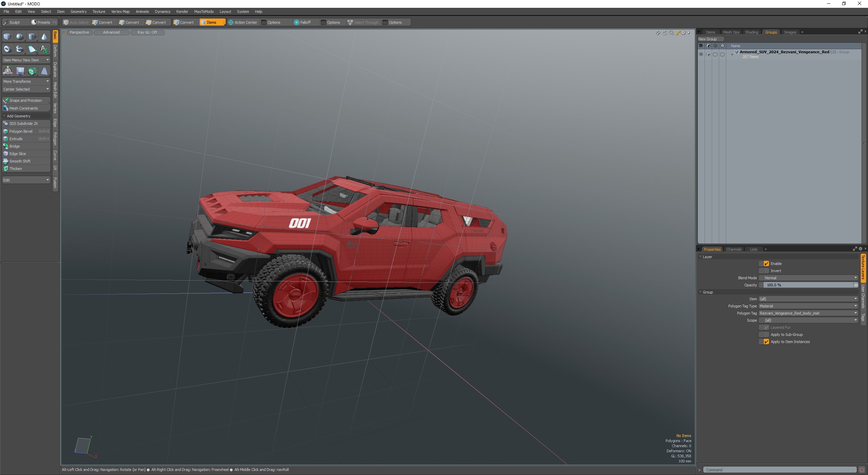This screenshot has height=475, width=868.
Task: Click the viewport zoom magnifier icon
Action: point(671,33)
